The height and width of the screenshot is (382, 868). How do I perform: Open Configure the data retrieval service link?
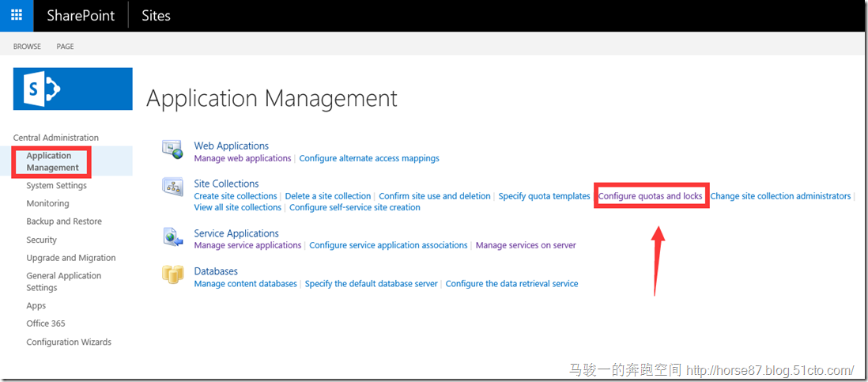512,283
